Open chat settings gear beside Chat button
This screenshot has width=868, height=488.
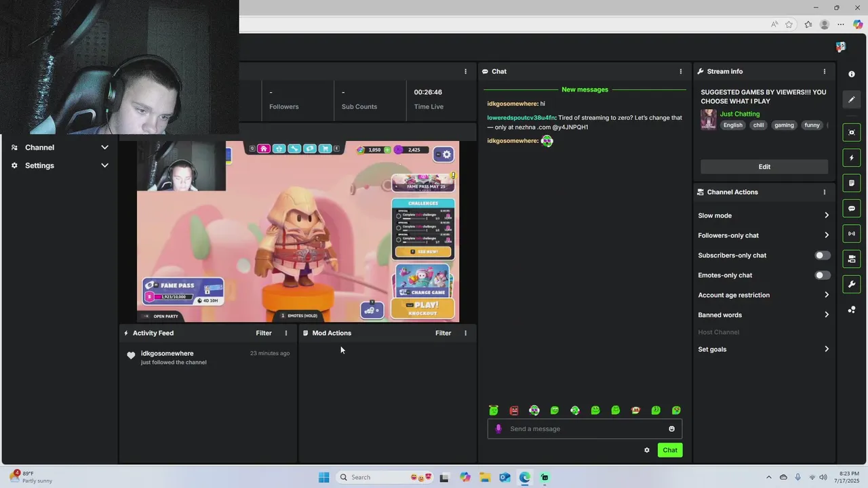click(647, 450)
